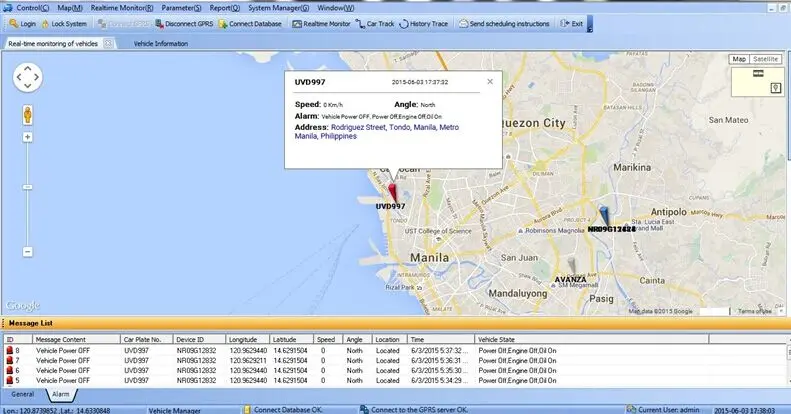Viewport: 791px width, 414px height.
Task: Start Car Track from the toolbar
Action: (376, 23)
